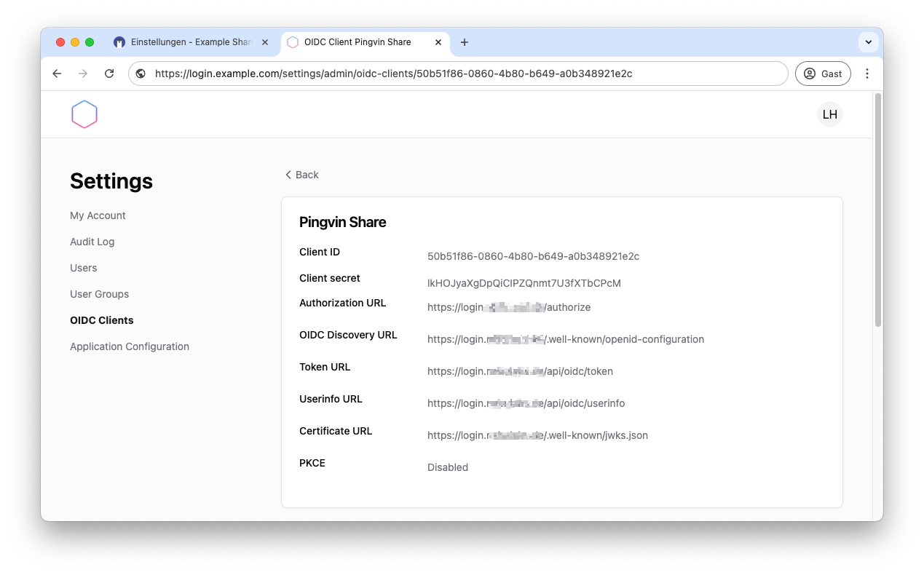Open the LH user avatar menu
Viewport: 924px width, 575px height.
point(829,114)
